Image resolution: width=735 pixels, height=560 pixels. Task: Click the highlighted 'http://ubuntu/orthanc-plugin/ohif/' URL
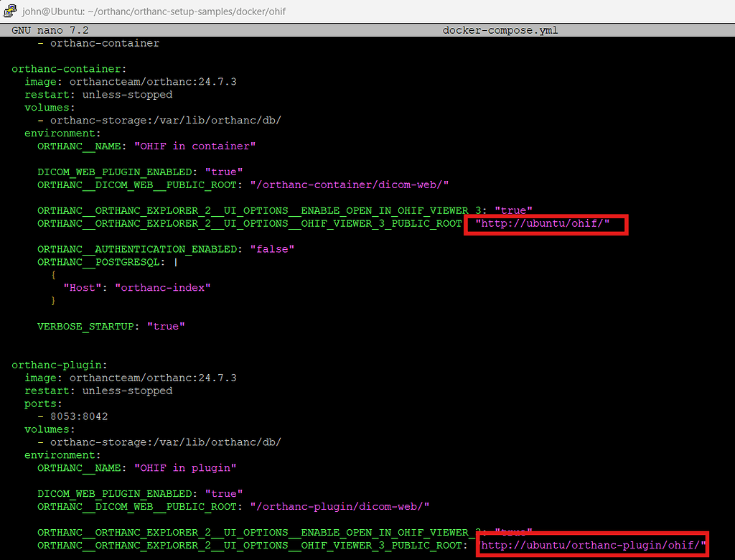click(x=591, y=544)
